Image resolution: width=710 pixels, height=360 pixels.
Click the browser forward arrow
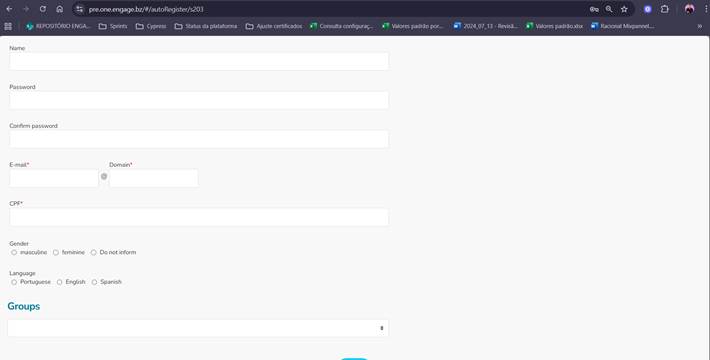point(26,9)
